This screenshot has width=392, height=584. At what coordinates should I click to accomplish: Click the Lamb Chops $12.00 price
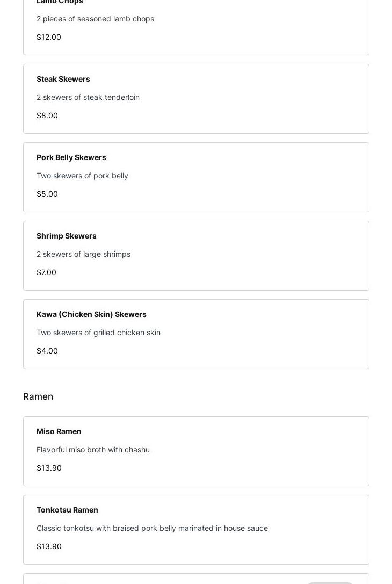pyautogui.click(x=49, y=37)
